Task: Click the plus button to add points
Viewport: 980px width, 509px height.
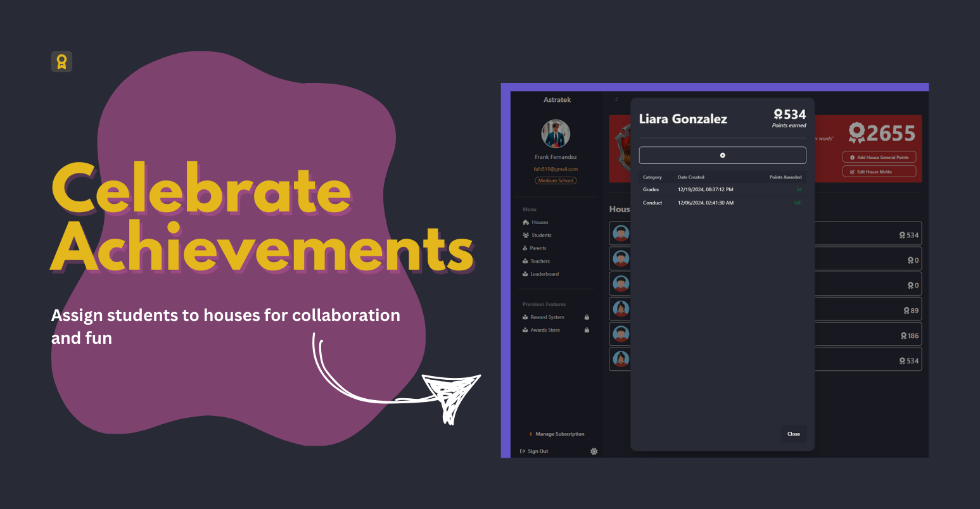Action: [x=722, y=155]
